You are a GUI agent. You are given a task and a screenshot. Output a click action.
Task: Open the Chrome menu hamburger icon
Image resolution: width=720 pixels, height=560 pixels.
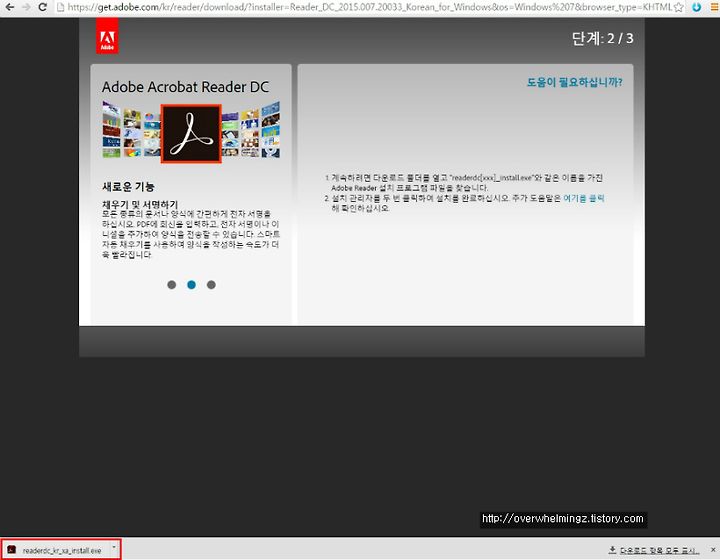(x=714, y=7)
